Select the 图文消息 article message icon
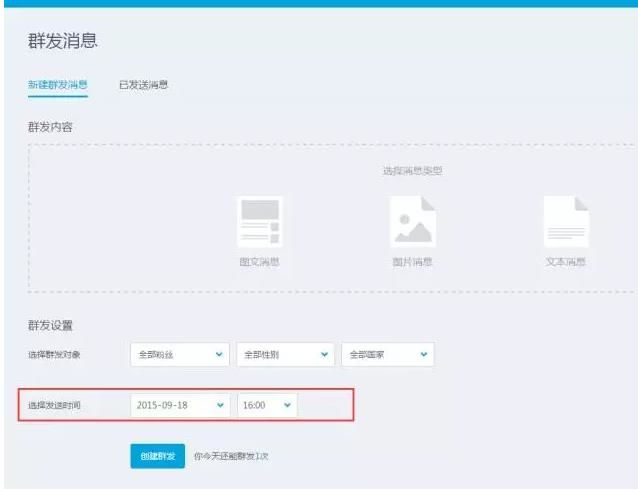The height and width of the screenshot is (491, 638). coord(259,221)
